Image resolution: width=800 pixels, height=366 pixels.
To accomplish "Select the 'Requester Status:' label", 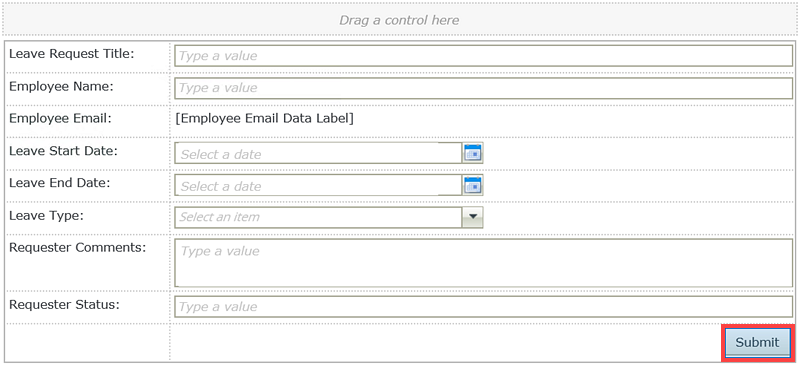I will (64, 305).
